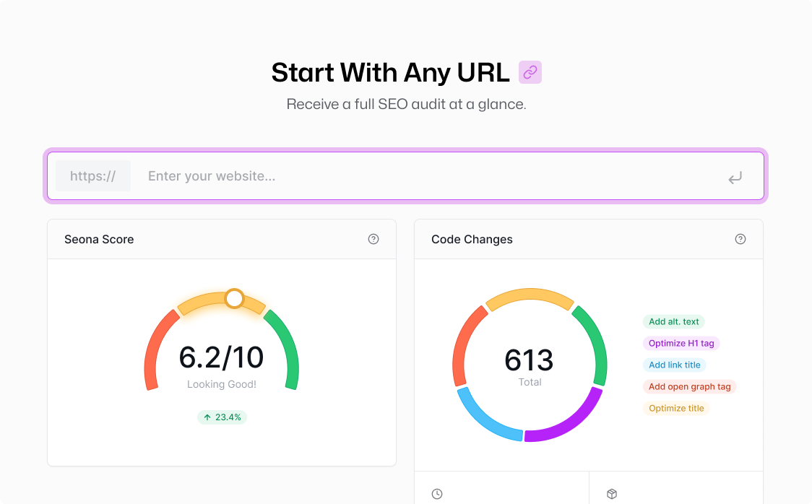Click the Receive a full SEO audit subtitle
The height and width of the screenshot is (504, 812).
tap(406, 104)
